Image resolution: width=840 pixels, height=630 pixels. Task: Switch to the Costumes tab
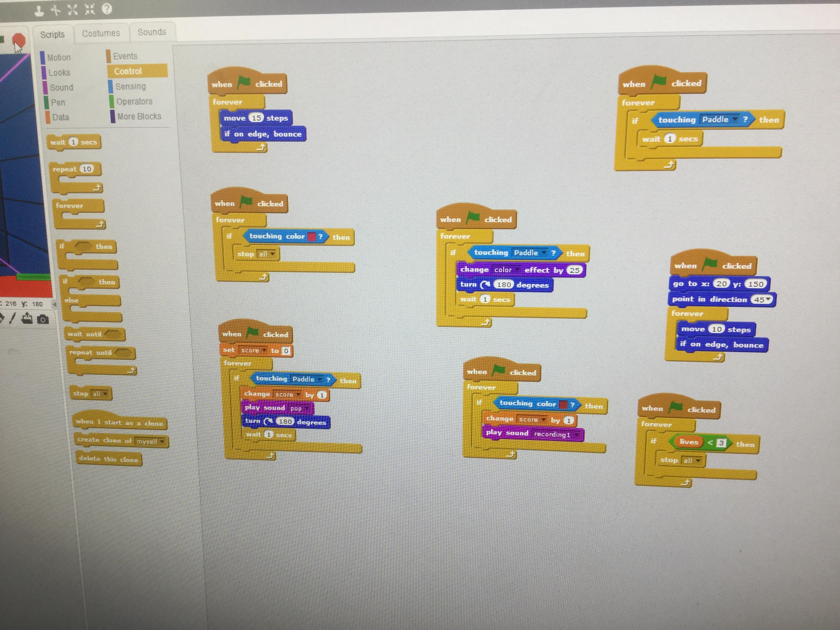click(x=101, y=33)
